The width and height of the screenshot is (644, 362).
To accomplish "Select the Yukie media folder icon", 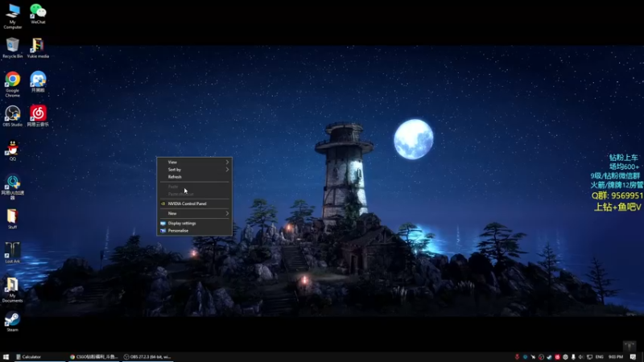I will 38,47.
